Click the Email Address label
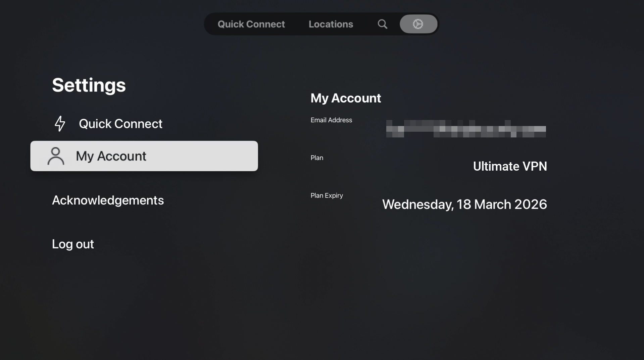Image resolution: width=644 pixels, height=360 pixels. 331,120
